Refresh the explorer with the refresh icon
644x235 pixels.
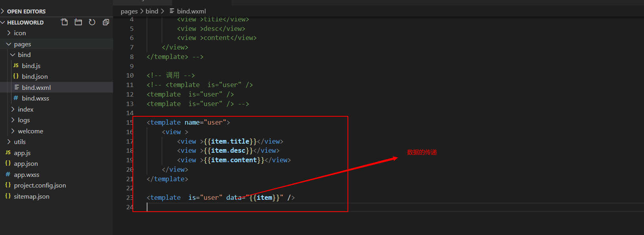92,22
